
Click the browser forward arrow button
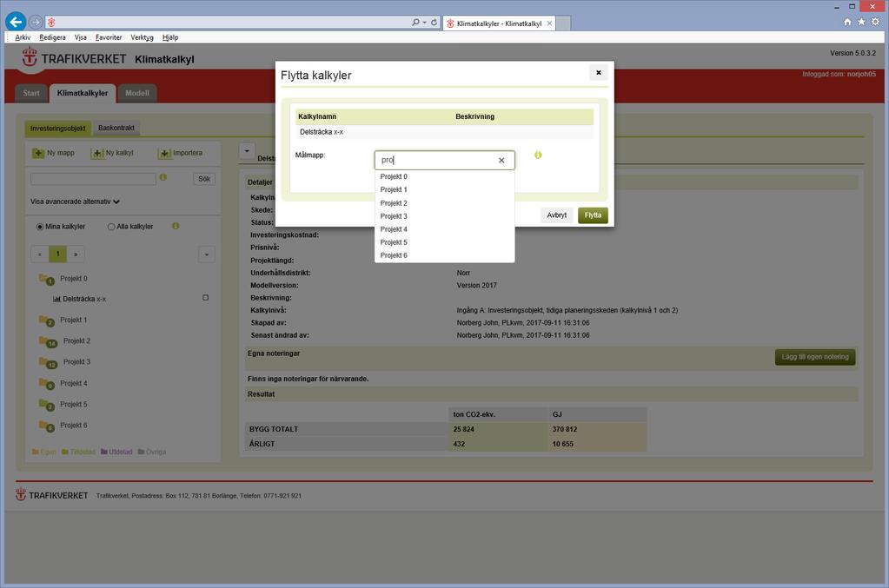coord(36,22)
